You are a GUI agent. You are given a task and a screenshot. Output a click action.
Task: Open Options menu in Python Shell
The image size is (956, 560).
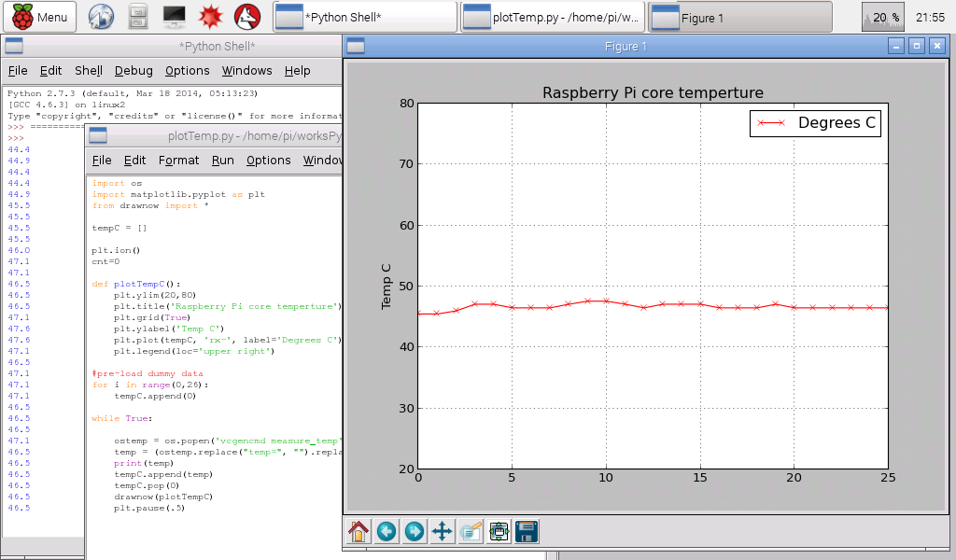(x=187, y=71)
